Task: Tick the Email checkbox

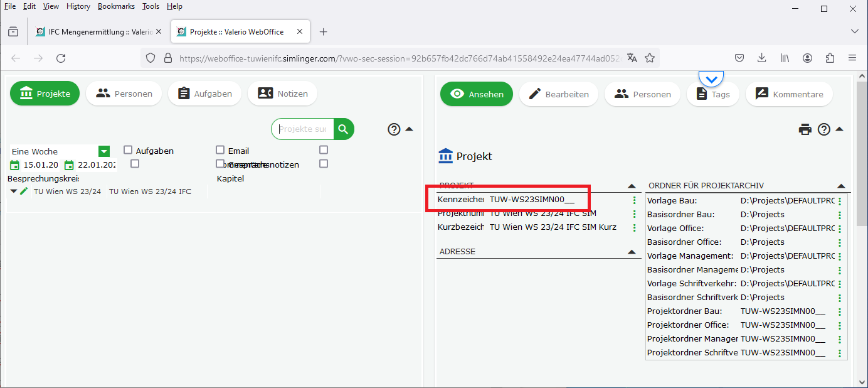Action: [x=220, y=150]
